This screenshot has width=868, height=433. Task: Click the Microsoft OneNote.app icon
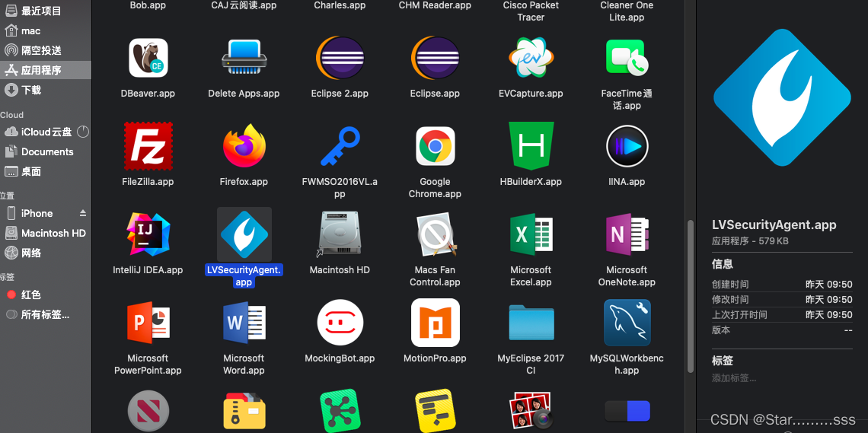click(627, 234)
